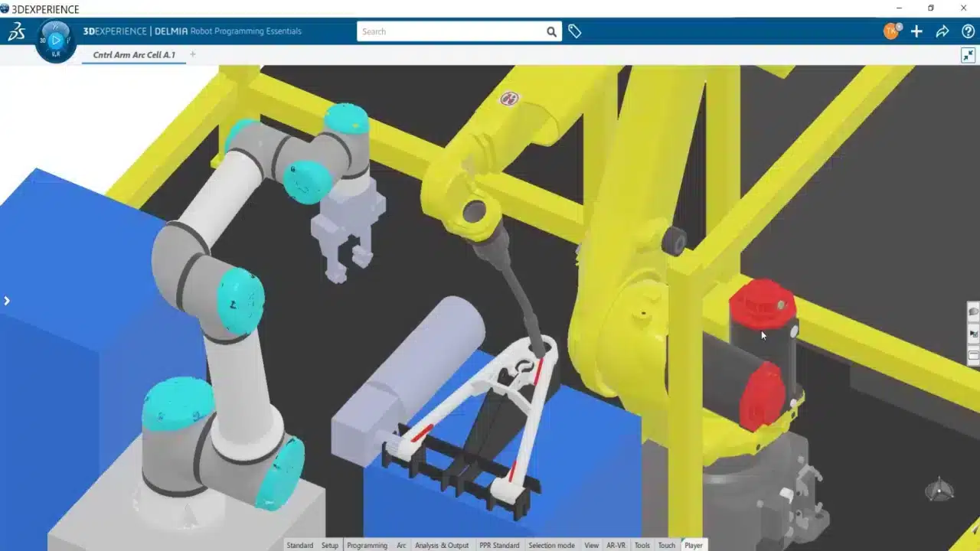Viewport: 980px width, 551px height.
Task: Switch to the Programming ribbon tab
Action: (367, 545)
